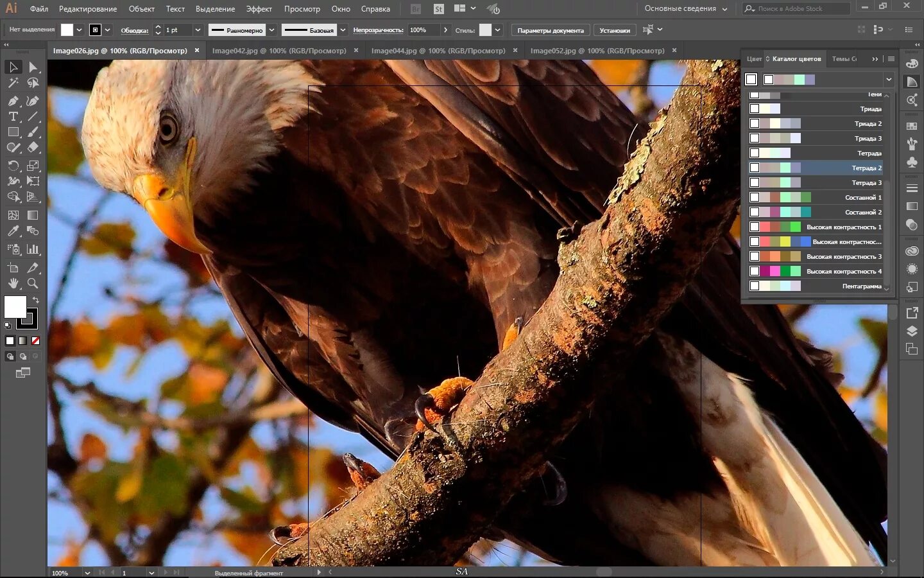Choose the Magic Wand tool
This screenshot has width=924, height=578.
click(x=13, y=83)
